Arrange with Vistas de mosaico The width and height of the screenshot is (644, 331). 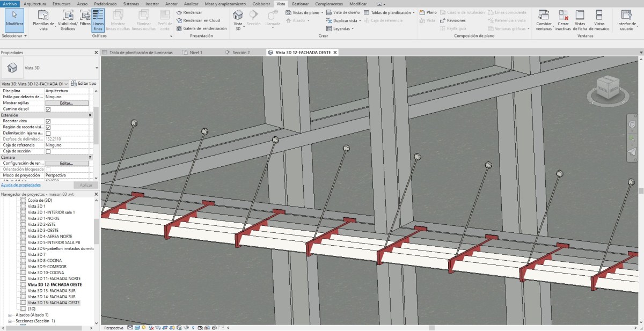coord(599,21)
